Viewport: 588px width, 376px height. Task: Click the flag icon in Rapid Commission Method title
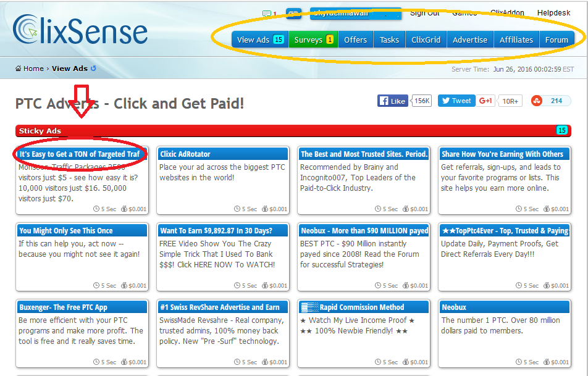pyautogui.click(x=310, y=307)
